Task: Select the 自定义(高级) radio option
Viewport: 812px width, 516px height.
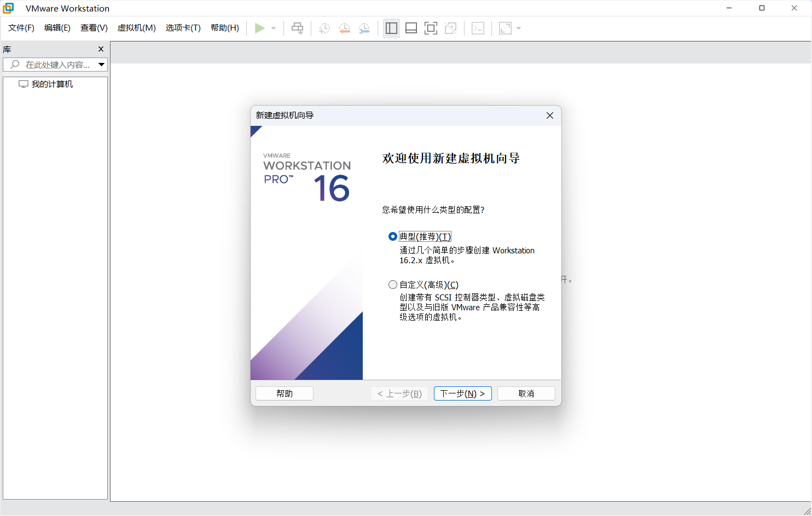Action: (392, 285)
